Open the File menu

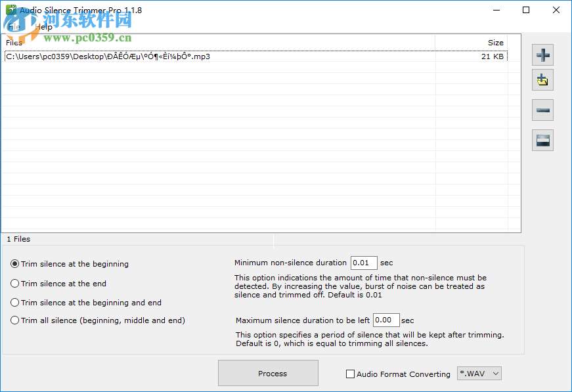[13, 26]
